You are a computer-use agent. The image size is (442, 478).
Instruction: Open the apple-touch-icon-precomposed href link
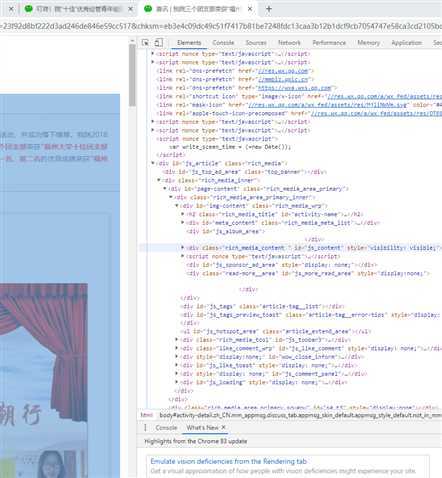click(x=376, y=113)
